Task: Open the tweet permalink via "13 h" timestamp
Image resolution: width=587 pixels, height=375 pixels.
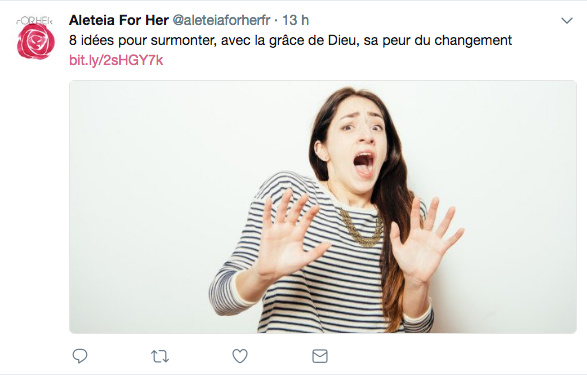Action: pos(295,20)
